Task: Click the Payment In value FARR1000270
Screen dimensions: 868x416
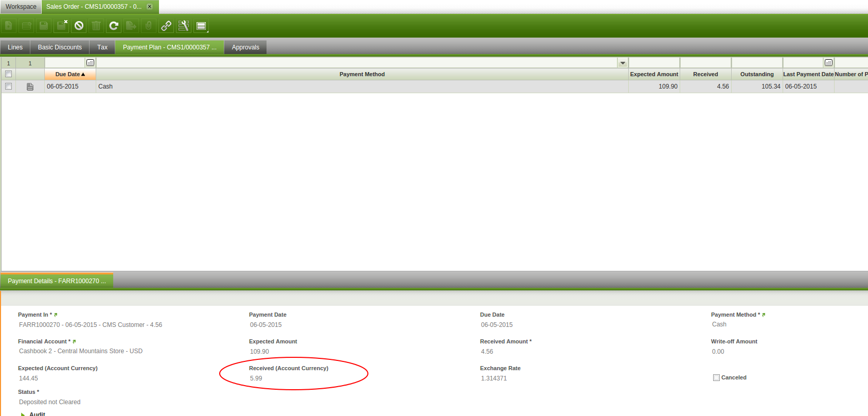Action: click(x=91, y=325)
